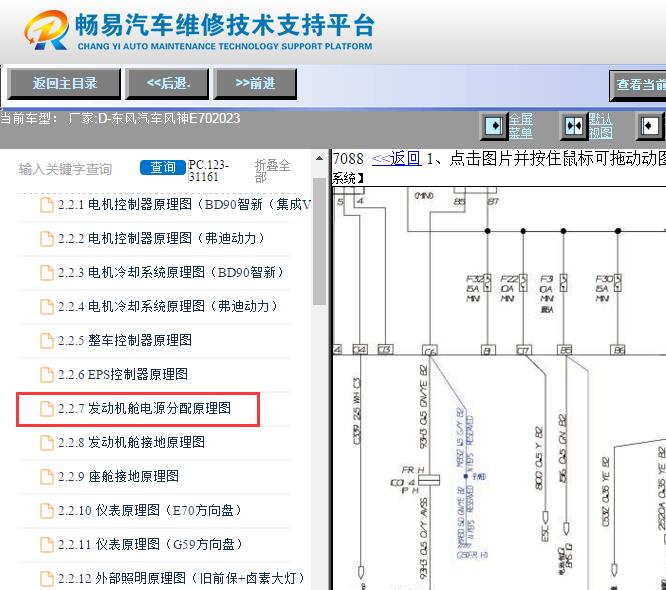
Task: Click the PC.123-31161 text
Action: (209, 170)
